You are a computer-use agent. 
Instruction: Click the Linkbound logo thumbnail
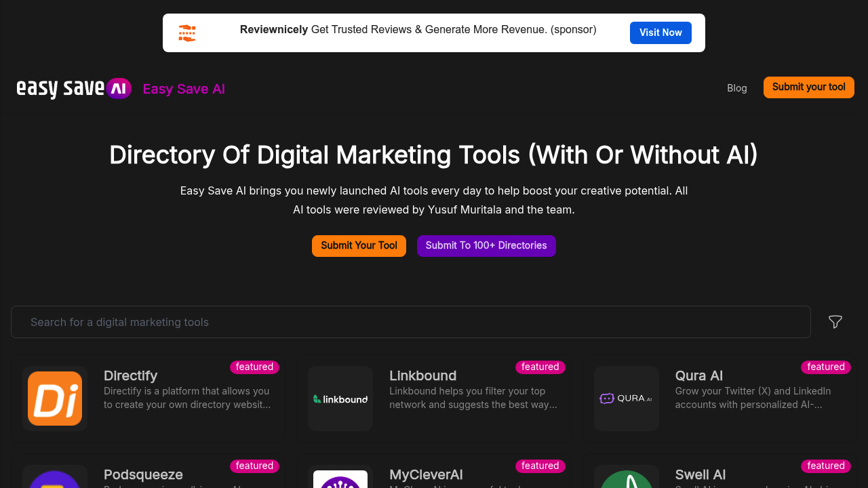(x=340, y=399)
